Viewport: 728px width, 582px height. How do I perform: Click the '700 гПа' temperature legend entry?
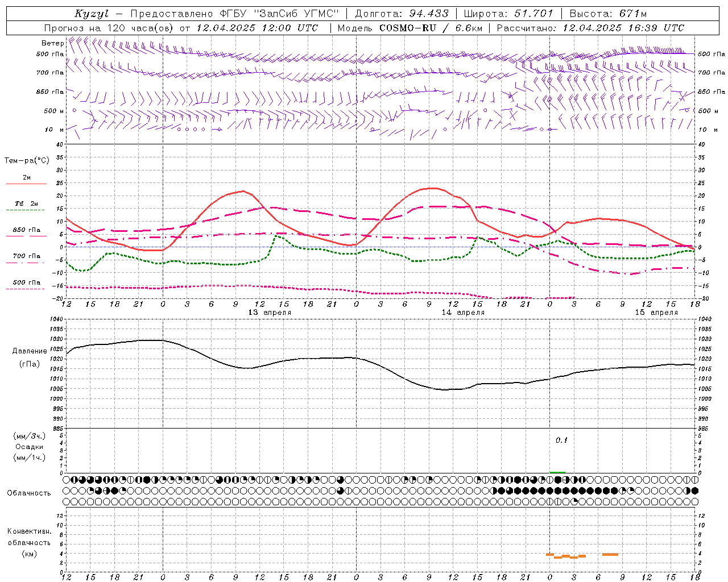coord(27,256)
